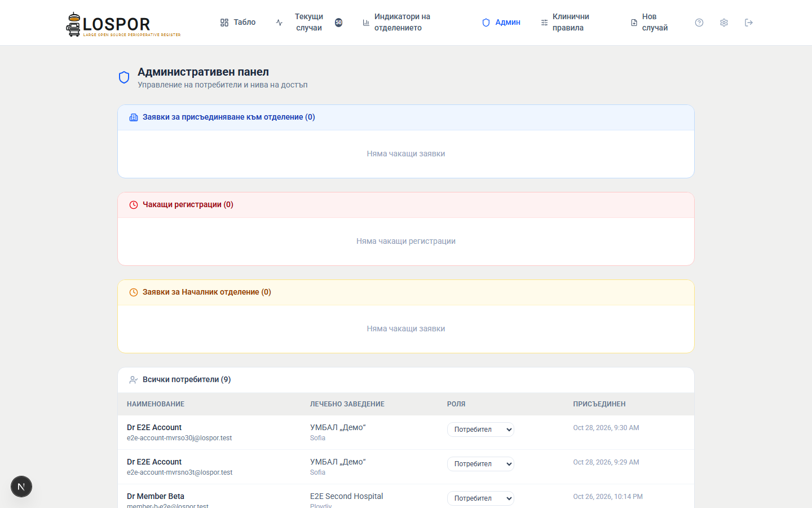
Task: Expand role dropdown for Dr Member Beta
Action: point(480,498)
